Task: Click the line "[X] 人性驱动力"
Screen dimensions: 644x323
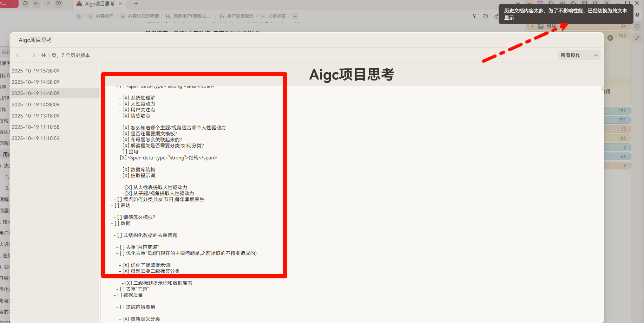Action: (x=137, y=104)
